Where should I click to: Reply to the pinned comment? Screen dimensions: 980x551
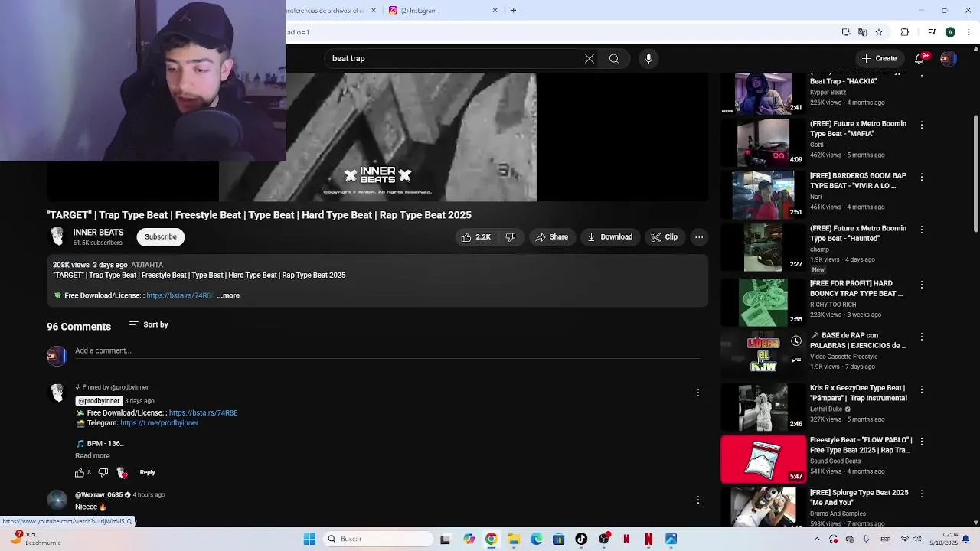point(147,473)
